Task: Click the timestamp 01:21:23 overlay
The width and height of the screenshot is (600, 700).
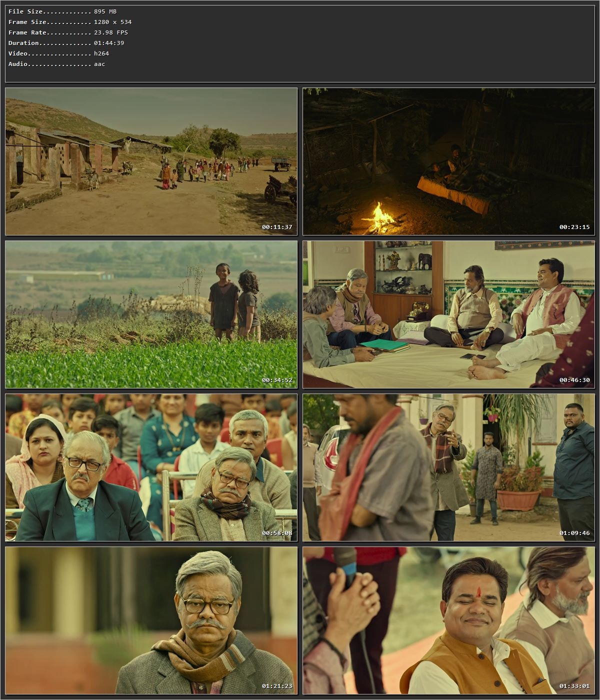Action: point(276,685)
